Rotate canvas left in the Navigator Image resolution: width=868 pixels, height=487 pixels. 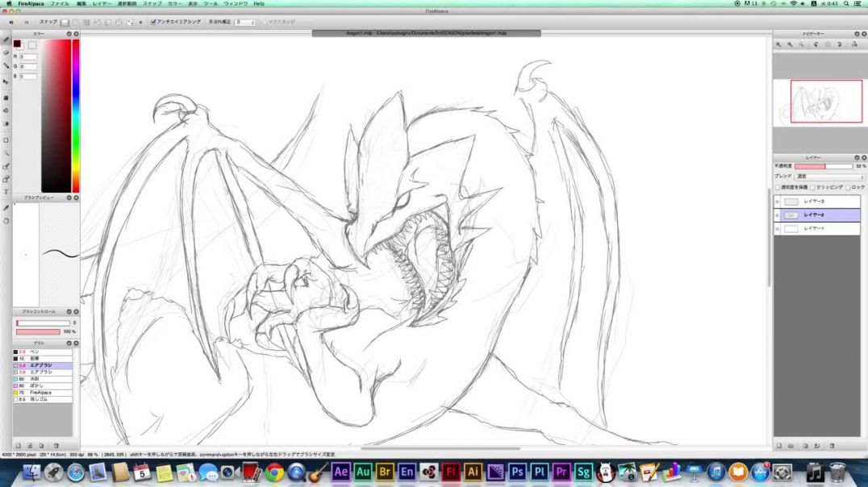click(816, 44)
